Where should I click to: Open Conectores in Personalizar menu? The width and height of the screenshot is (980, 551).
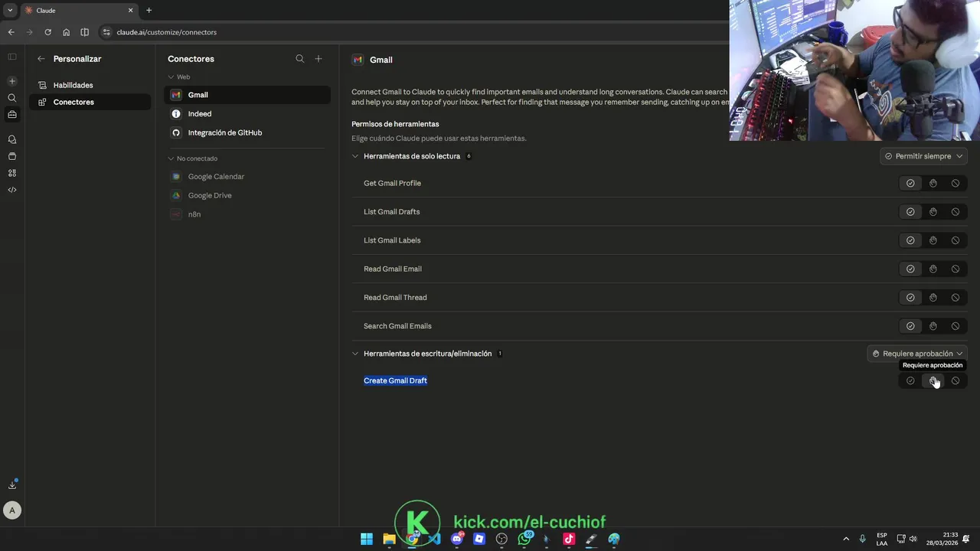click(90, 102)
